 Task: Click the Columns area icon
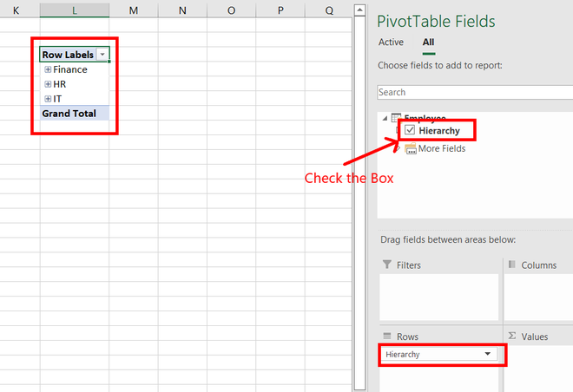pyautogui.click(x=512, y=265)
